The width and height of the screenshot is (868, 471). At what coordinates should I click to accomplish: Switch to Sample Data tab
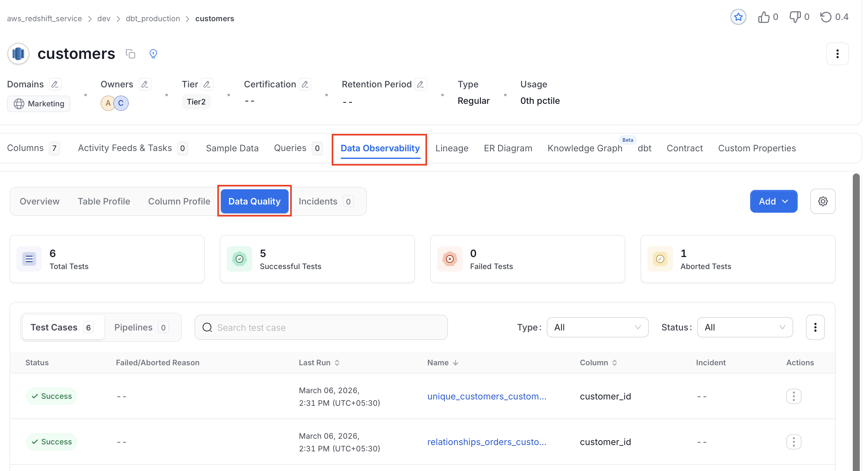click(232, 148)
